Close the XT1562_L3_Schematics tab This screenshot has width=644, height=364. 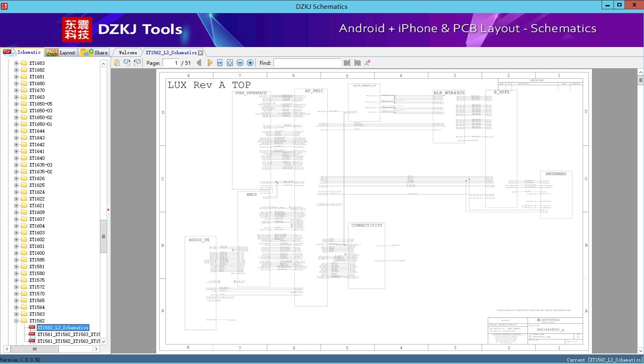(201, 53)
